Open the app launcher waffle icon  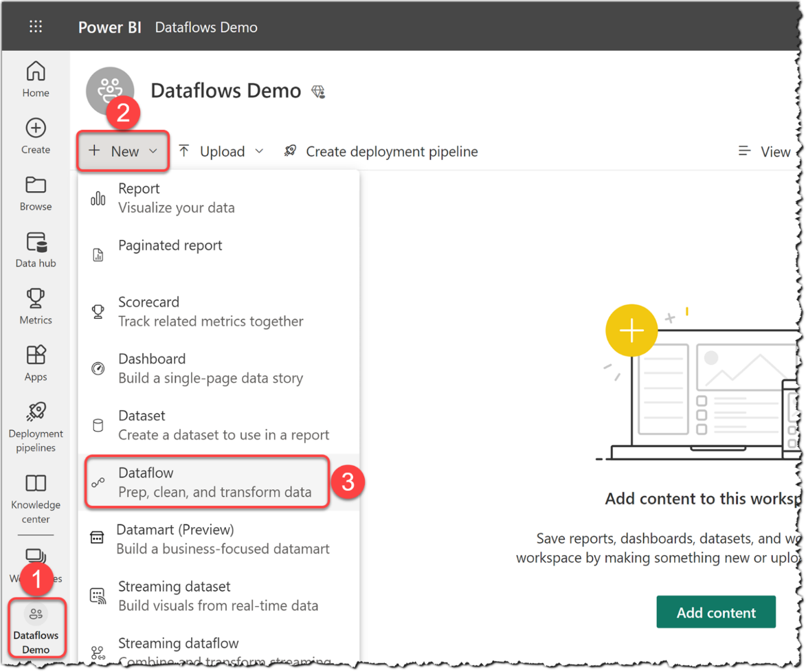[x=36, y=26]
